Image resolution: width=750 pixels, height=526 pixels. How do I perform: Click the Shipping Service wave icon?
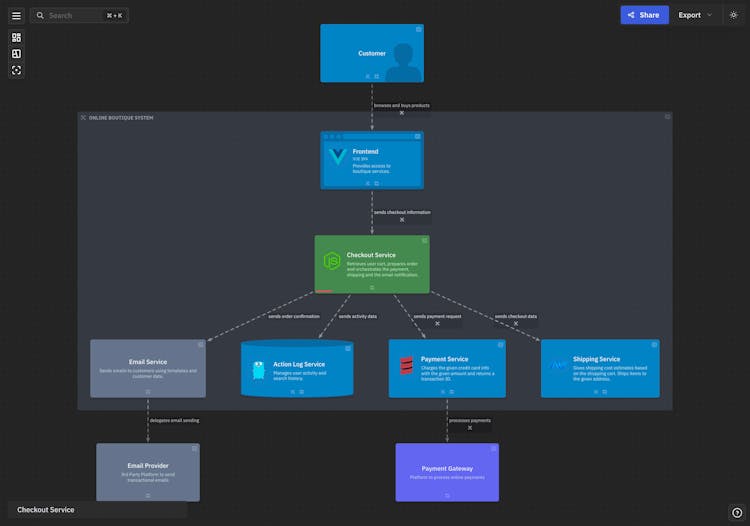[x=558, y=365]
